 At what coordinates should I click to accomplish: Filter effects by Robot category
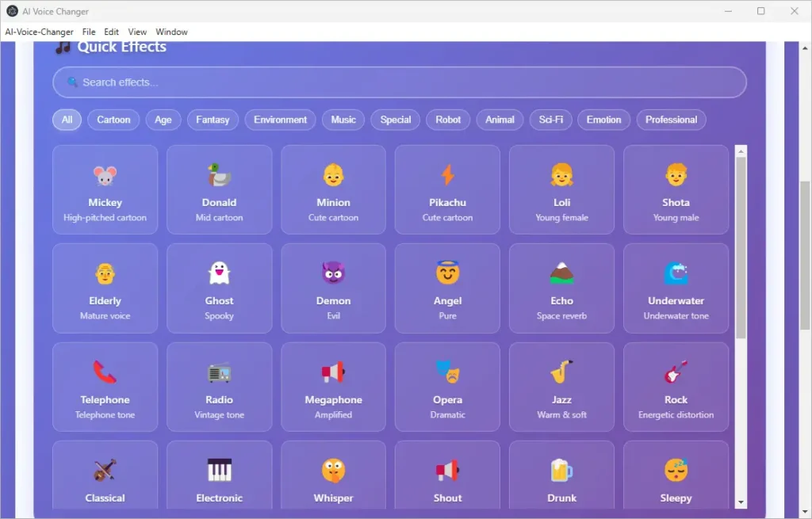(x=448, y=120)
